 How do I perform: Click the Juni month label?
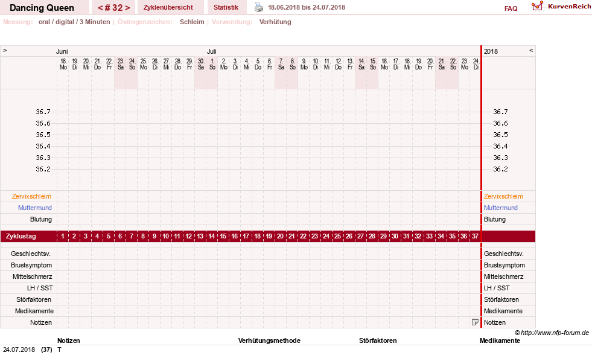(x=62, y=51)
